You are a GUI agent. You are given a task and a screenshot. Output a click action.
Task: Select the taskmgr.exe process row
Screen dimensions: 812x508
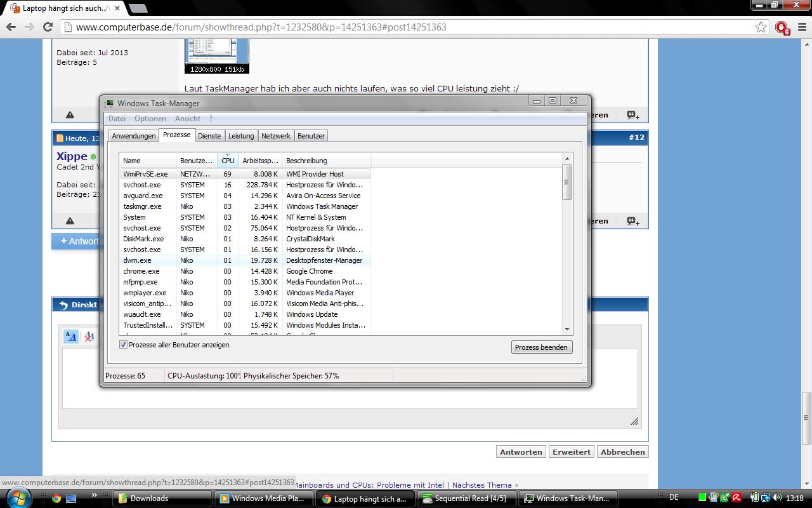coord(245,206)
